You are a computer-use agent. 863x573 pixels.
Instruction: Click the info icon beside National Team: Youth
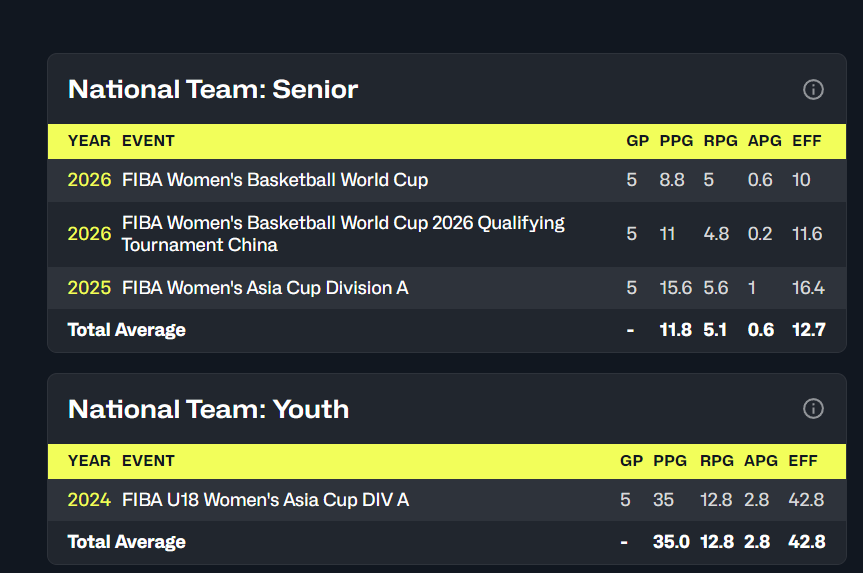click(x=813, y=408)
